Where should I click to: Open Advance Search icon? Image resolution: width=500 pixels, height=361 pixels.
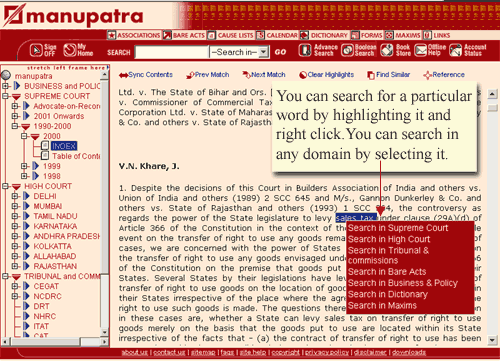point(305,50)
